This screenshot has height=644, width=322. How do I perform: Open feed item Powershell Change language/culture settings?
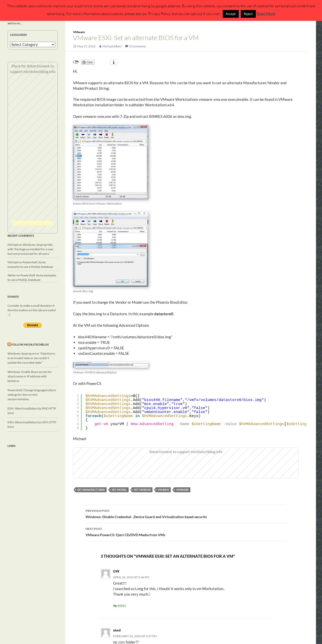[32, 395]
